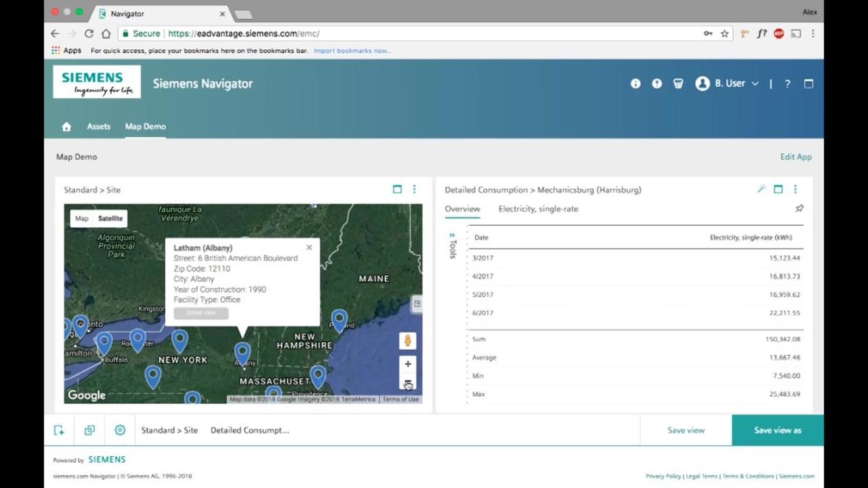Screen dimensions: 868x488
Task: Open the Standard > Site panel options menu
Action: tap(414, 189)
